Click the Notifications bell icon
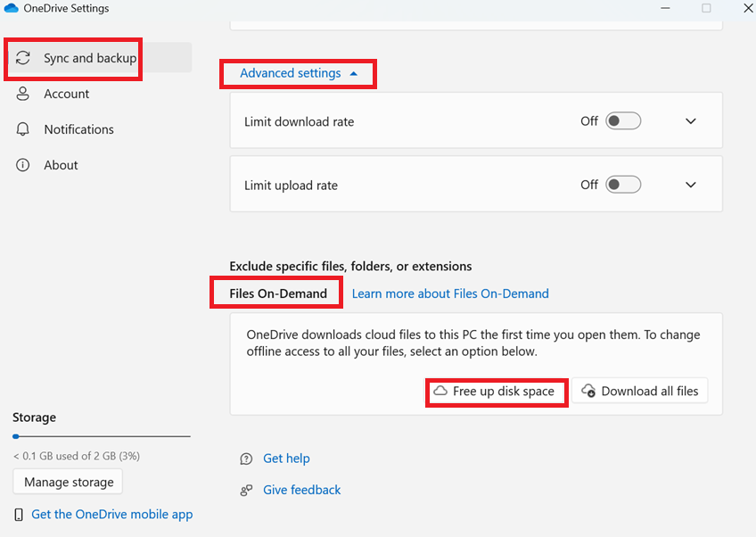Screen dimensions: 756x537 coord(22,129)
